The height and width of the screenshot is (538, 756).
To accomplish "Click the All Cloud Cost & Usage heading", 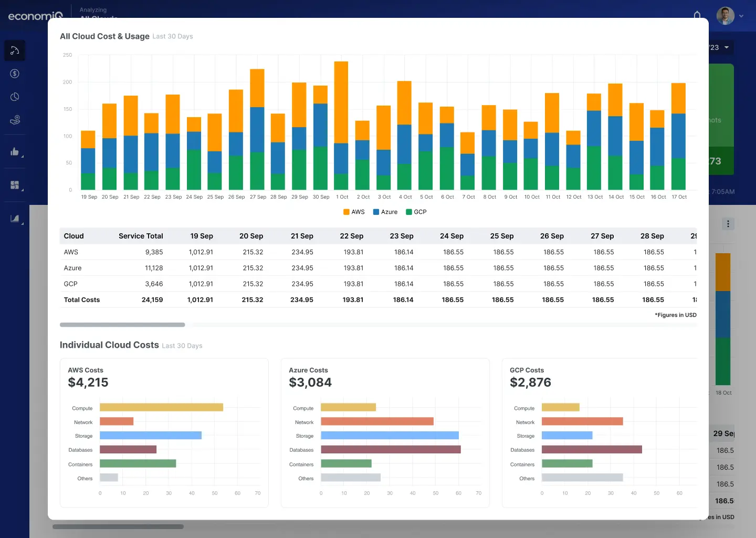I will point(104,36).
